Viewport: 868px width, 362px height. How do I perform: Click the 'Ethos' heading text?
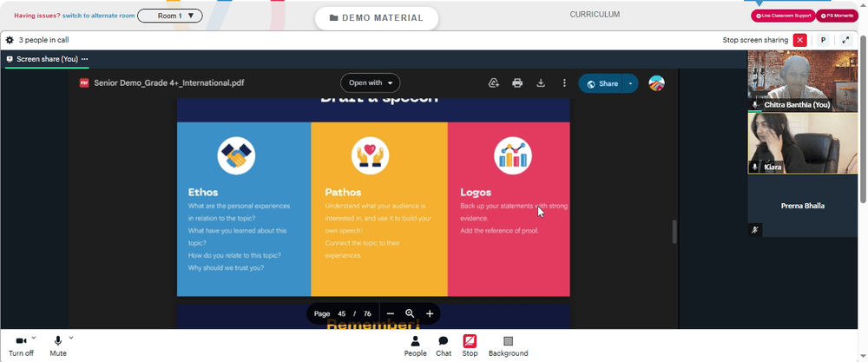pos(203,193)
